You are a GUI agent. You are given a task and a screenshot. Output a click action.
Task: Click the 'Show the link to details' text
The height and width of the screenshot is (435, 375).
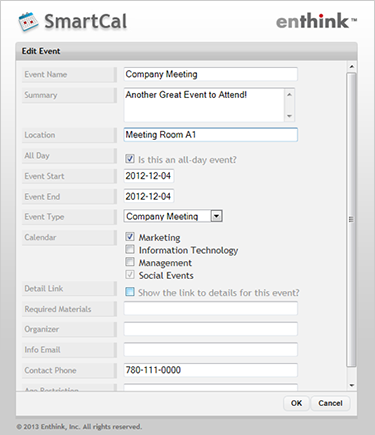pos(219,293)
